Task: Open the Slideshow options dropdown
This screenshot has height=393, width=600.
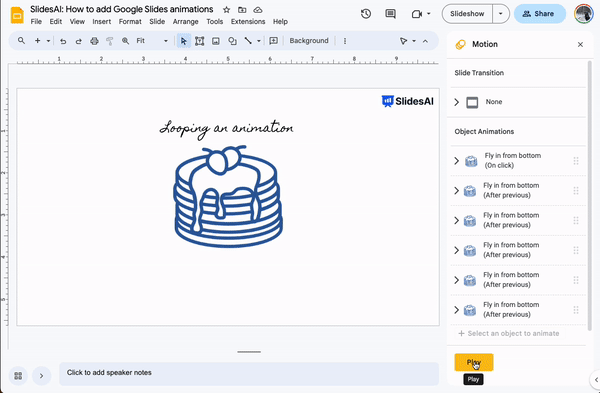Action: (x=501, y=14)
